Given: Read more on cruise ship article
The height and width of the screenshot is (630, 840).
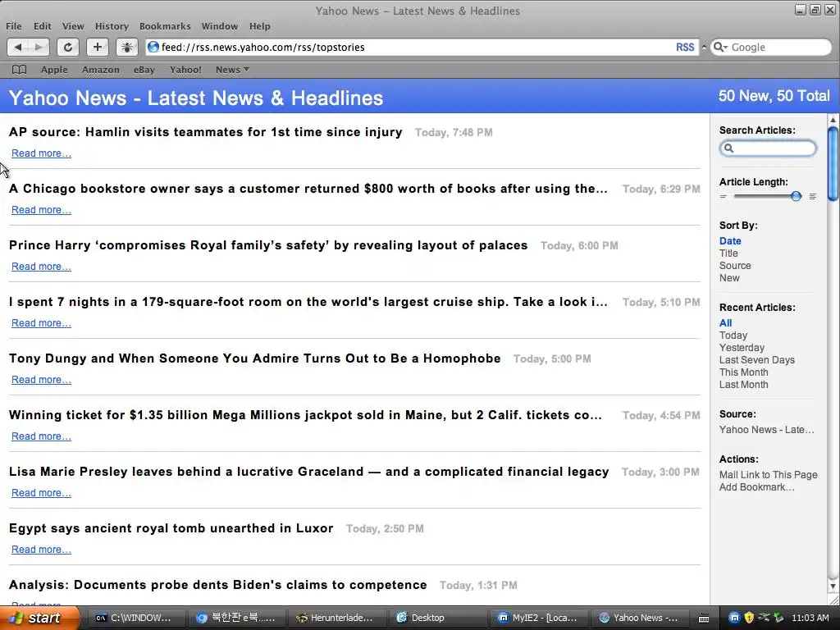Looking at the screenshot, I should click(41, 323).
